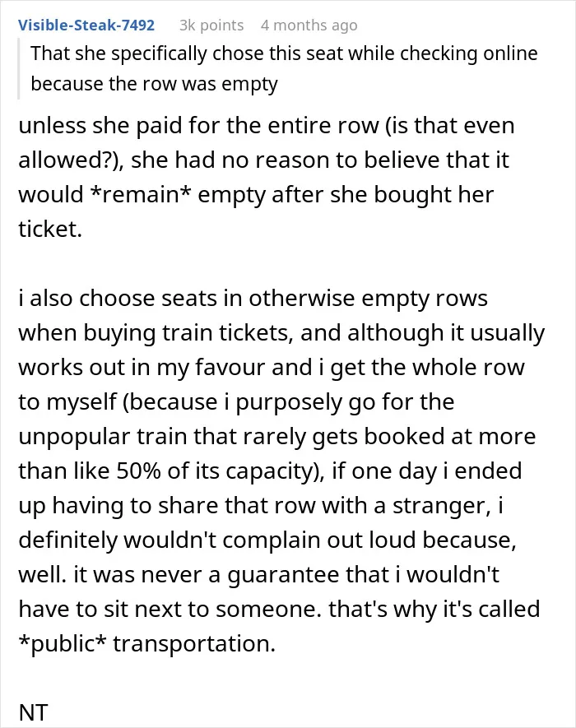Click the gray quote bar beside the quote

19,69
